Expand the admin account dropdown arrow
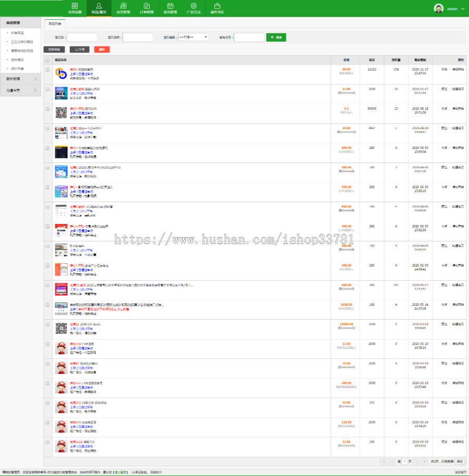Image resolution: width=469 pixels, height=476 pixels. point(463,9)
